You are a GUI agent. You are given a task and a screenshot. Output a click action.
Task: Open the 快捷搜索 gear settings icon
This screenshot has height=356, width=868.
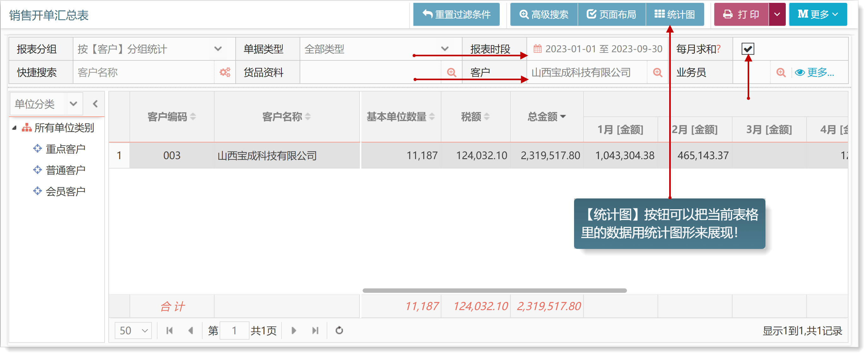click(x=225, y=72)
